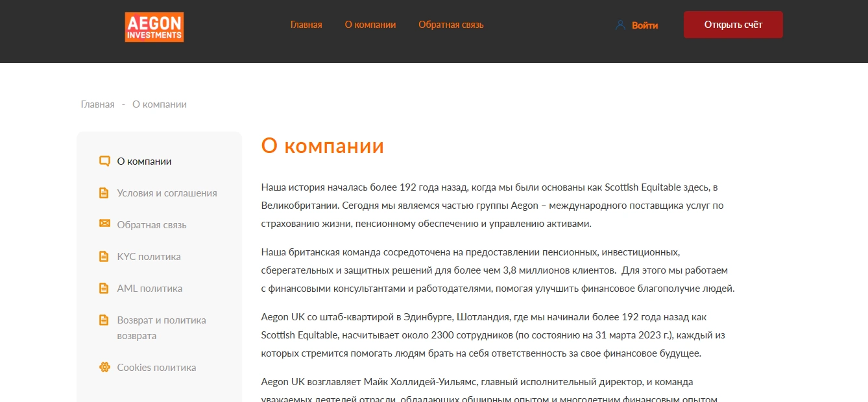Select Обратная связь in the sidebar menu

[152, 225]
